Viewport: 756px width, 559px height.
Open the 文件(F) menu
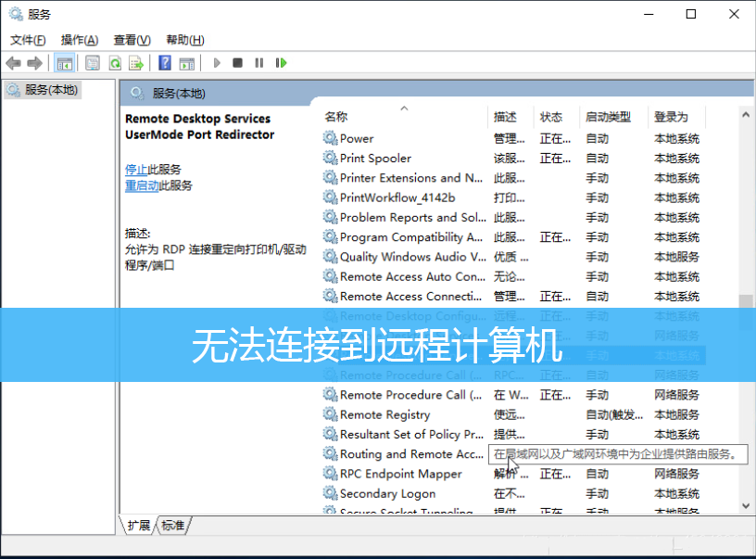coord(28,40)
